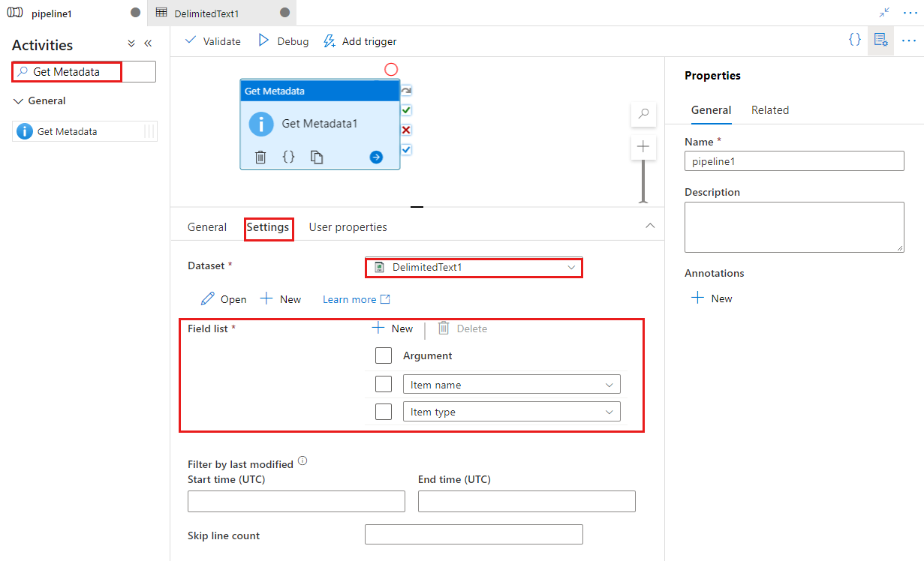The width and height of the screenshot is (924, 561).
Task: Click inside the pipeline Name field
Action: [793, 160]
